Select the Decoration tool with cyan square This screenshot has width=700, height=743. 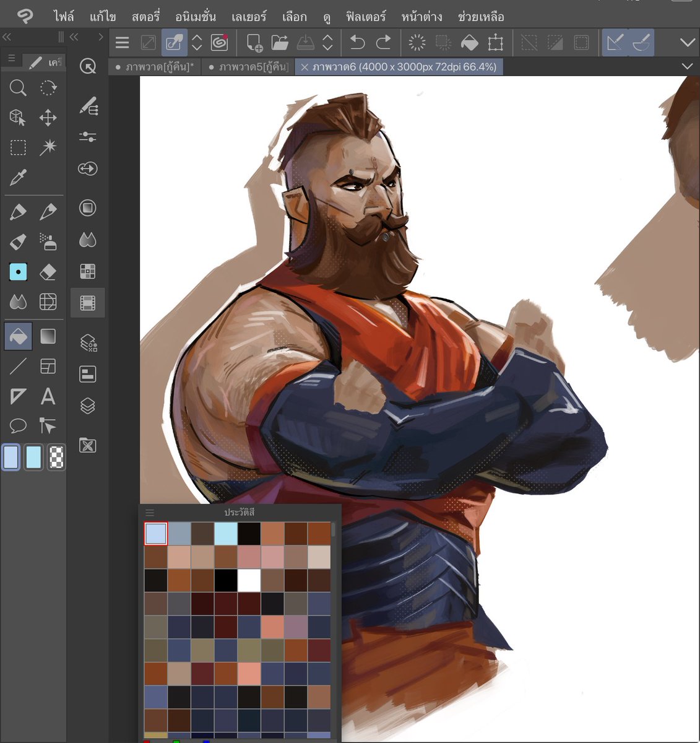(x=18, y=272)
